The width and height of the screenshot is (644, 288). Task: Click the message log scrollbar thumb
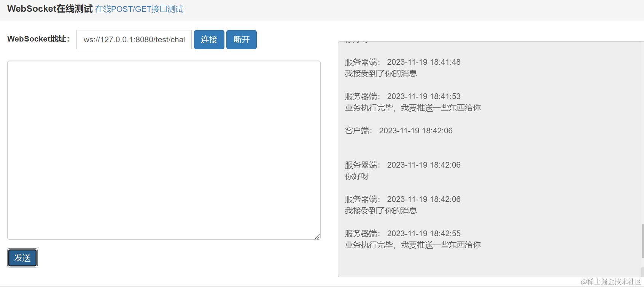[x=642, y=241]
